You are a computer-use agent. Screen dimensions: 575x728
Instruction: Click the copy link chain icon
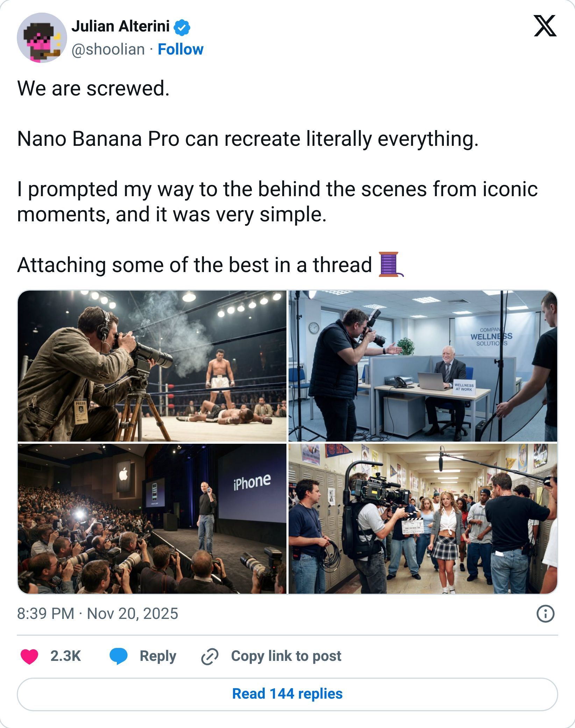tap(209, 656)
